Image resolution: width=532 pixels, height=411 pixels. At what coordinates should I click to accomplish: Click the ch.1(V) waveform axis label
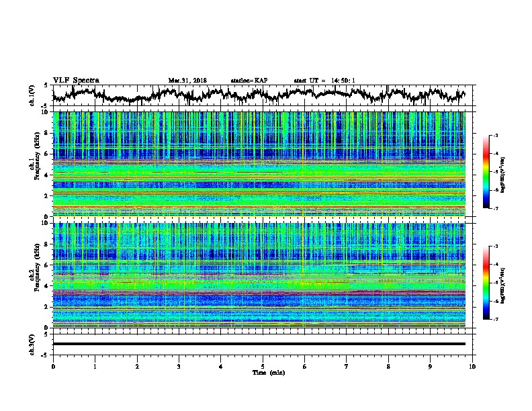[x=32, y=95]
